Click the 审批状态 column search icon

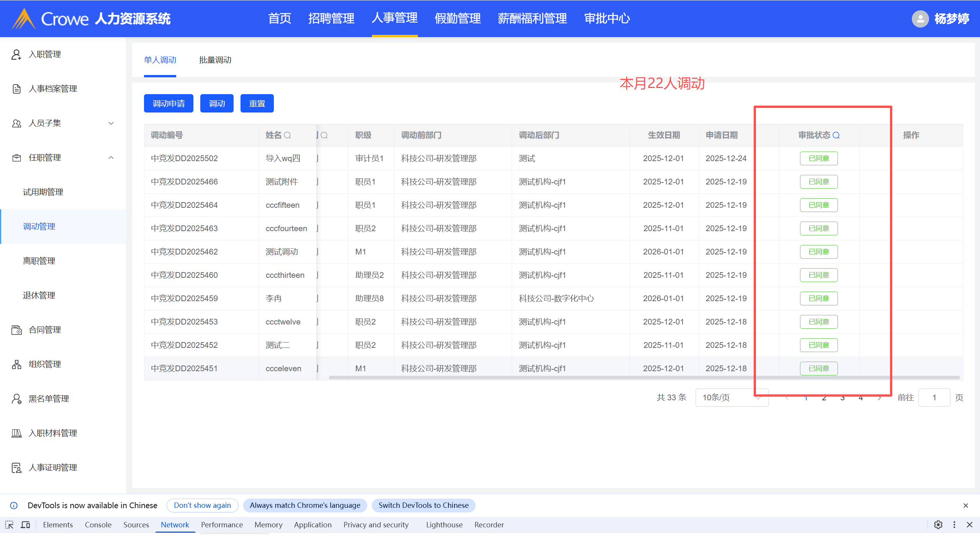tap(836, 135)
